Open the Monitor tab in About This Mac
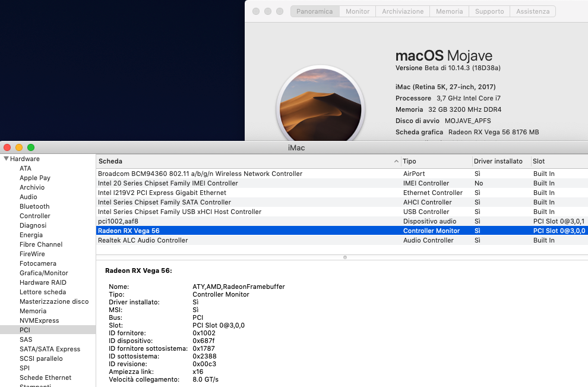The height and width of the screenshot is (387, 588). pos(358,11)
